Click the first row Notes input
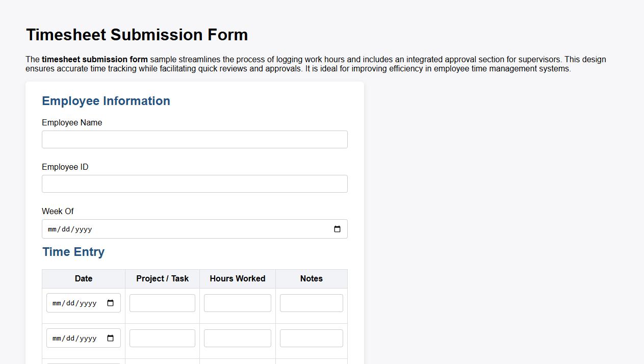644x364 pixels. (311, 302)
